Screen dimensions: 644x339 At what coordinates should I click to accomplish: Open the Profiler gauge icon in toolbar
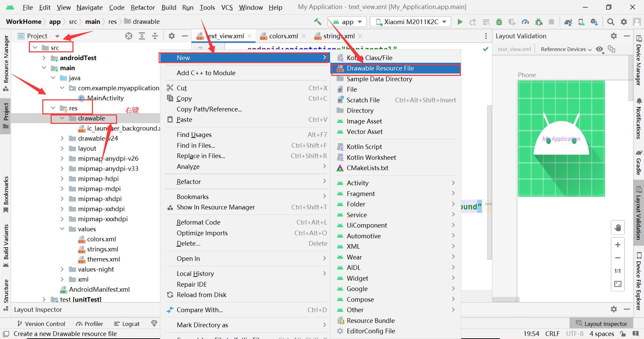pyautogui.click(x=525, y=22)
